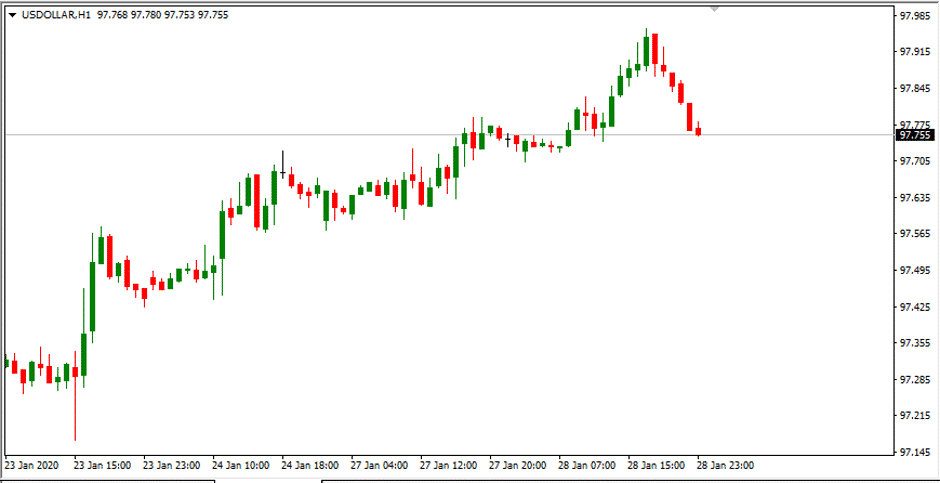Click the 97.145 price scale label
The width and height of the screenshot is (940, 483).
coord(915,452)
